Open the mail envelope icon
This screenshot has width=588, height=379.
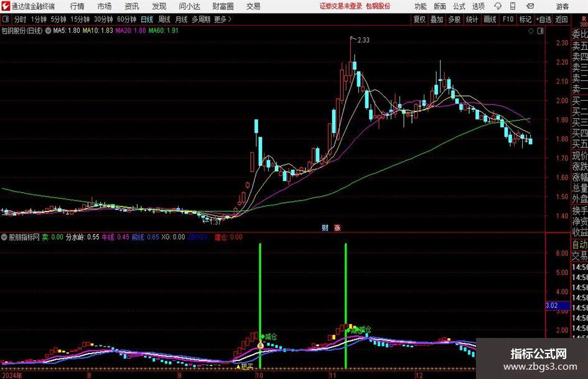pyautogui.click(x=530, y=6)
